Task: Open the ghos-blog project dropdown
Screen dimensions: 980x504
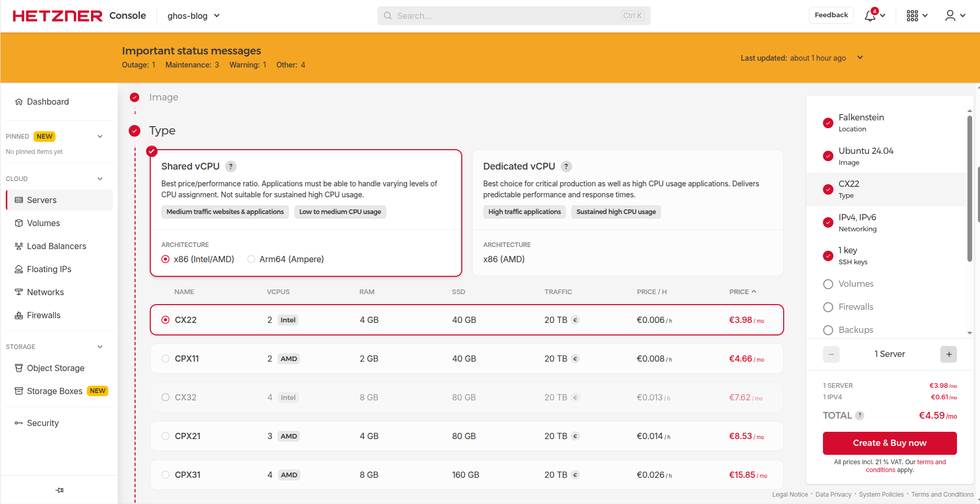Action: click(x=193, y=16)
